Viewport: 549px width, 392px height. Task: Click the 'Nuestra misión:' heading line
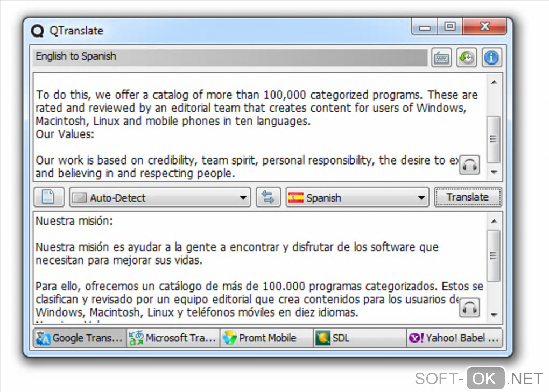pyautogui.click(x=75, y=221)
